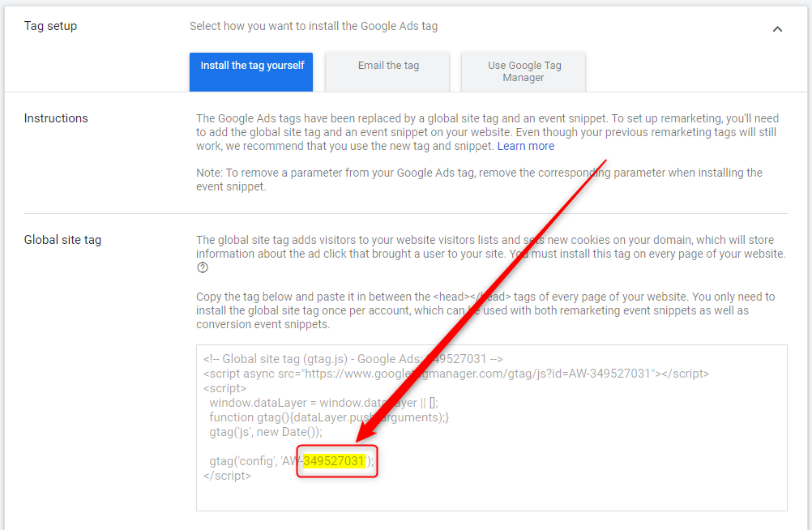Click the global site tag help icon
The width and height of the screenshot is (812, 530).
203,268
